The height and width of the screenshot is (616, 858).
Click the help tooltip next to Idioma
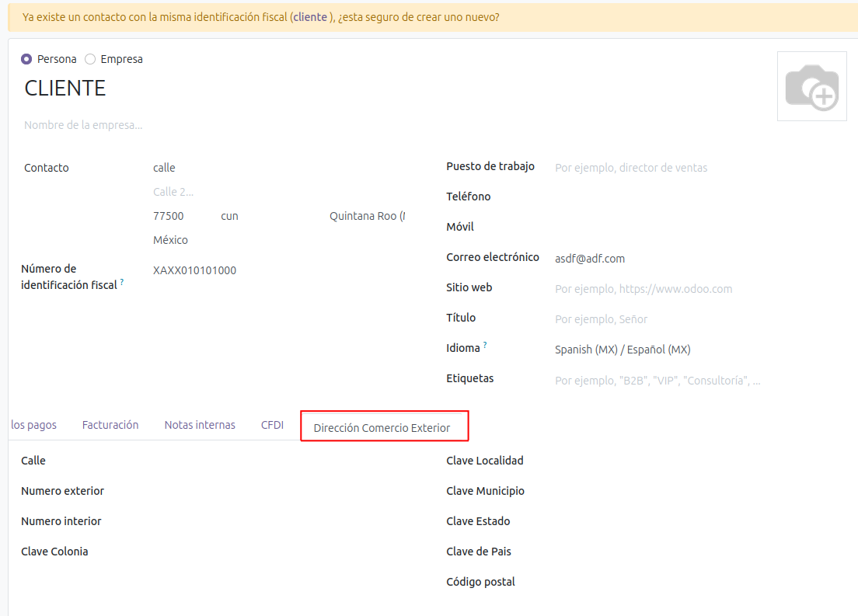click(485, 345)
